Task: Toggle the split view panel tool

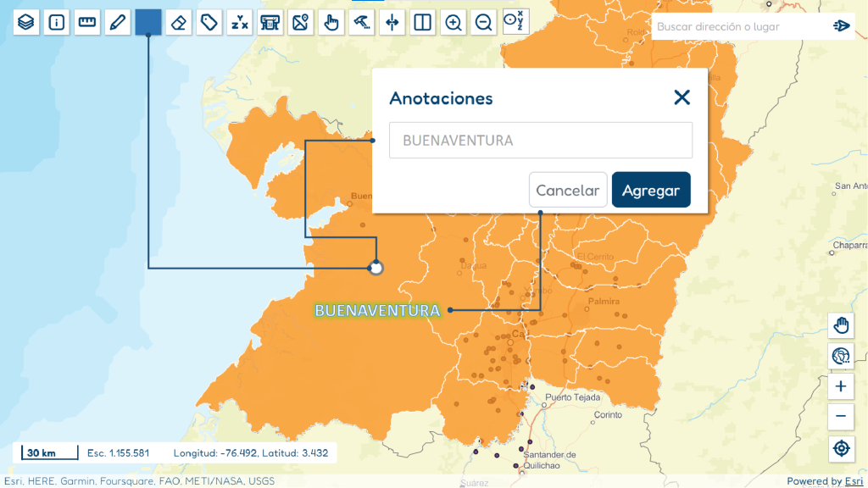Action: pyautogui.click(x=422, y=22)
